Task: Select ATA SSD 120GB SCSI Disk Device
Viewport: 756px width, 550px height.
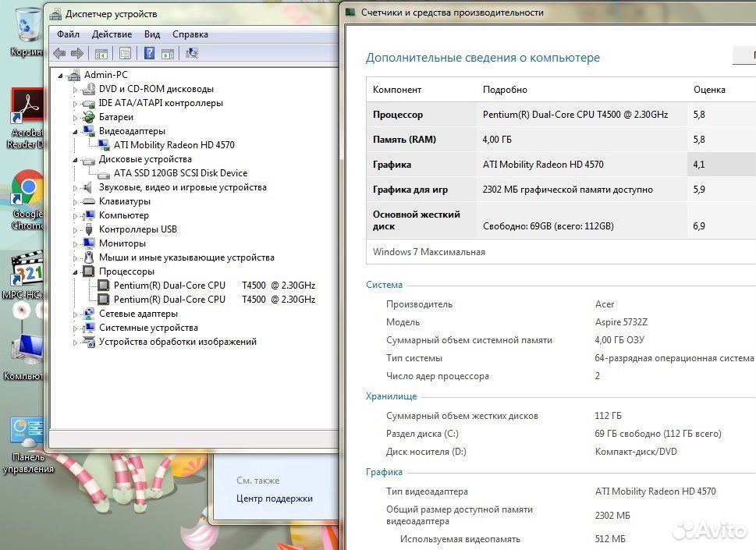Action: pyautogui.click(x=180, y=173)
